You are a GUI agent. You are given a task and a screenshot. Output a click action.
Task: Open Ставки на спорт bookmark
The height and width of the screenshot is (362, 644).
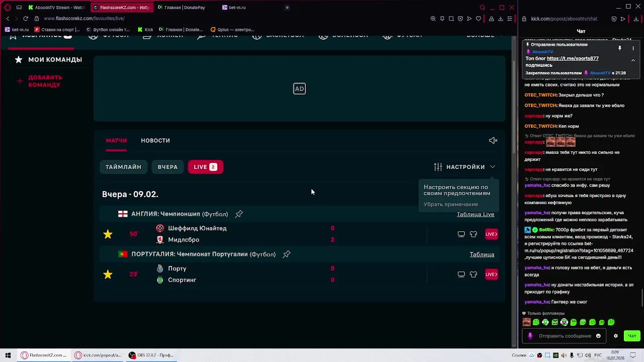point(57,30)
